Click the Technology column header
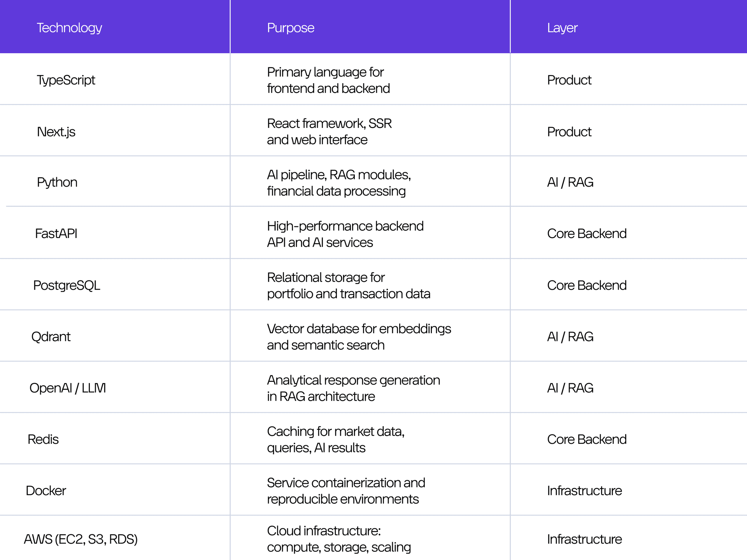Image resolution: width=747 pixels, height=560 pixels. click(69, 28)
